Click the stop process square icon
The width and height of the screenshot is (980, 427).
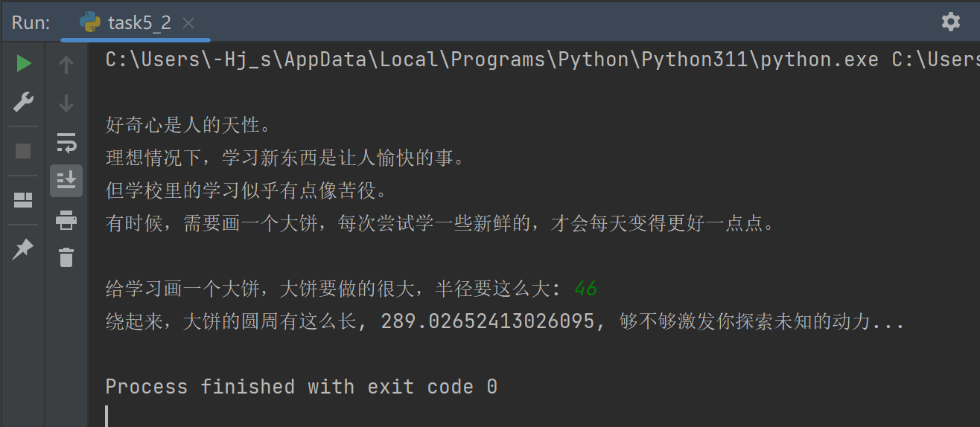coord(24,151)
